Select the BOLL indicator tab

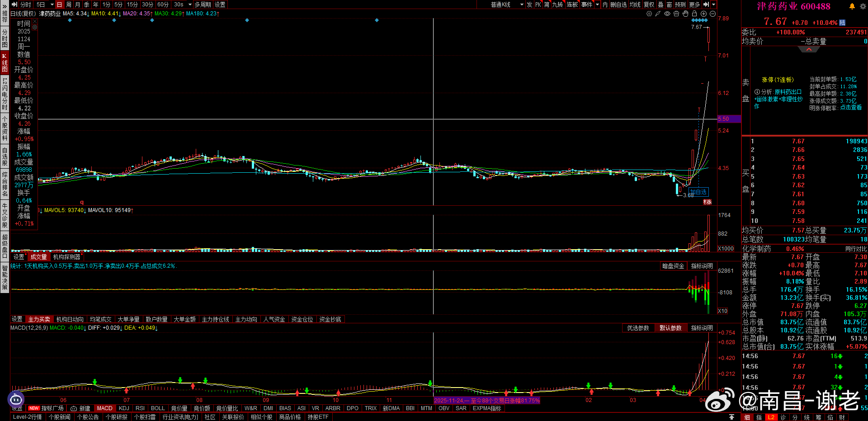click(x=158, y=408)
